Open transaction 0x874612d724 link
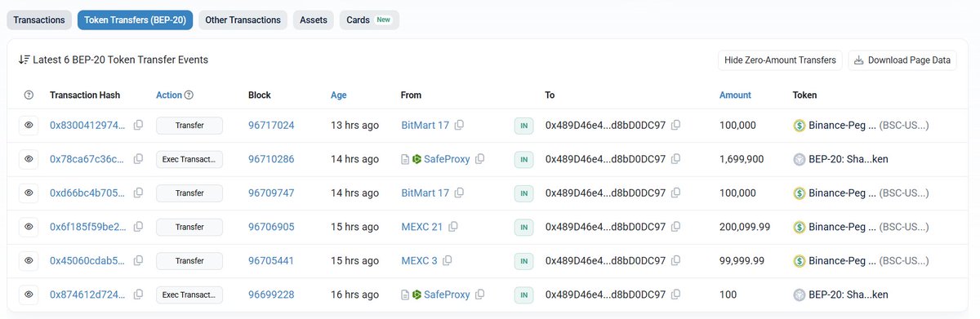980x319 pixels. (x=88, y=295)
